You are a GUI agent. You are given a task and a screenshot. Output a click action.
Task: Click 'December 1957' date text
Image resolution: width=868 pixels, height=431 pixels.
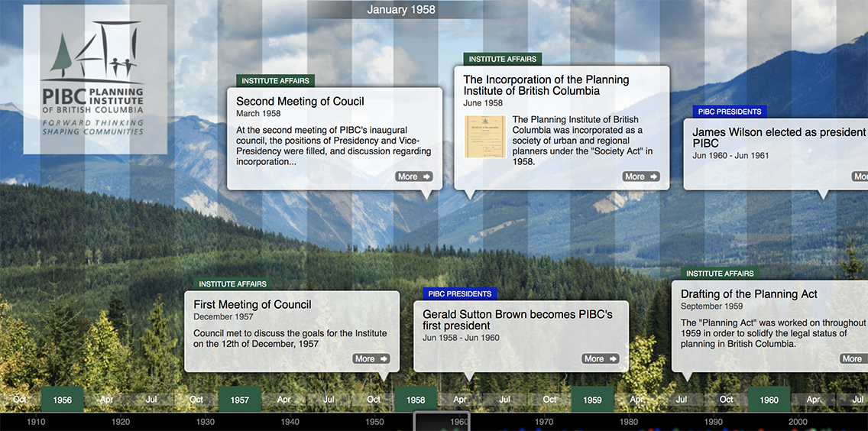coord(223,317)
